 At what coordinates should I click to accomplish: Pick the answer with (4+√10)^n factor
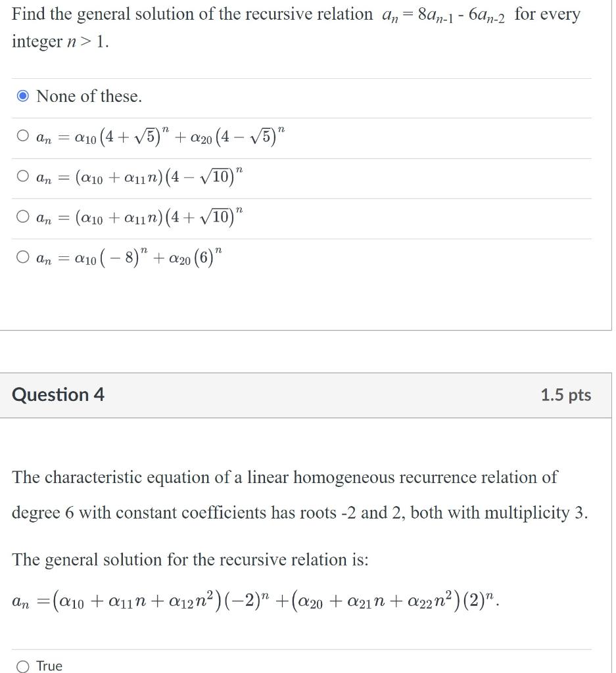[22, 216]
